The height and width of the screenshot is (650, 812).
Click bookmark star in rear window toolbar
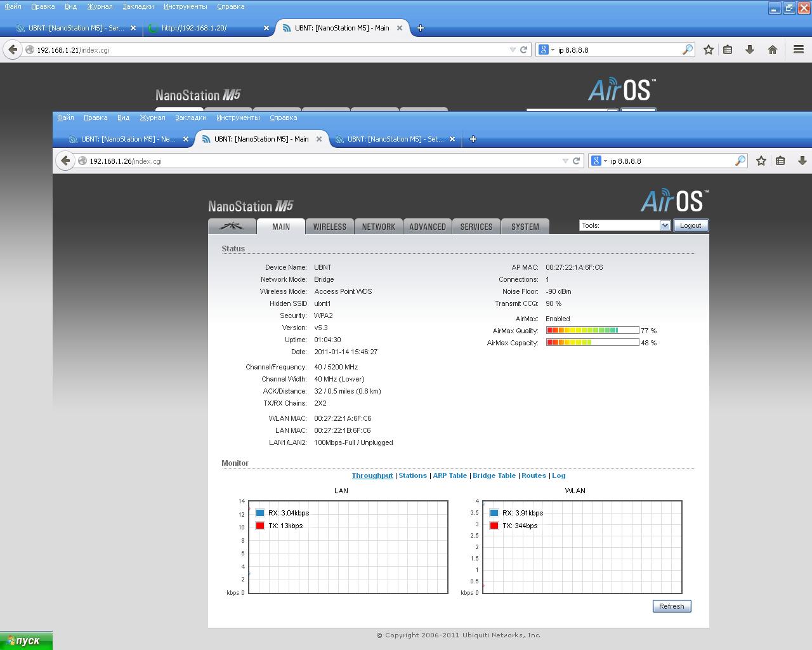(x=709, y=50)
